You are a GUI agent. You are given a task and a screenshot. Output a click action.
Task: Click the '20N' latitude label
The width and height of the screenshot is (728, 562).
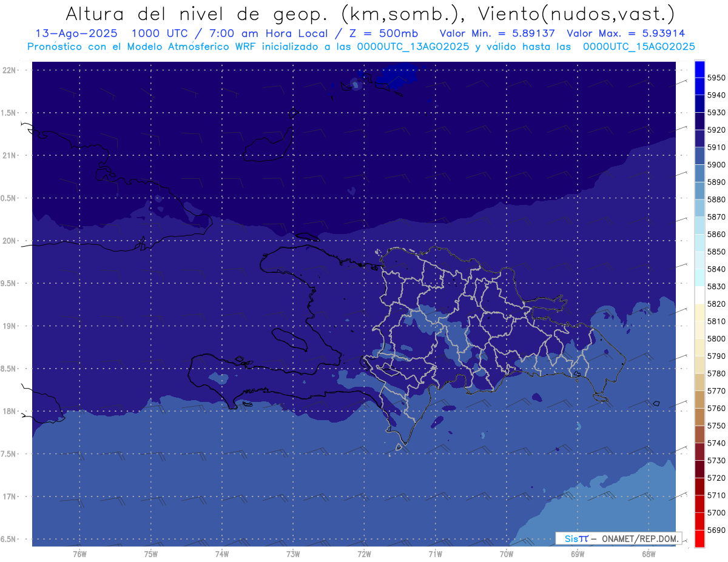point(10,241)
